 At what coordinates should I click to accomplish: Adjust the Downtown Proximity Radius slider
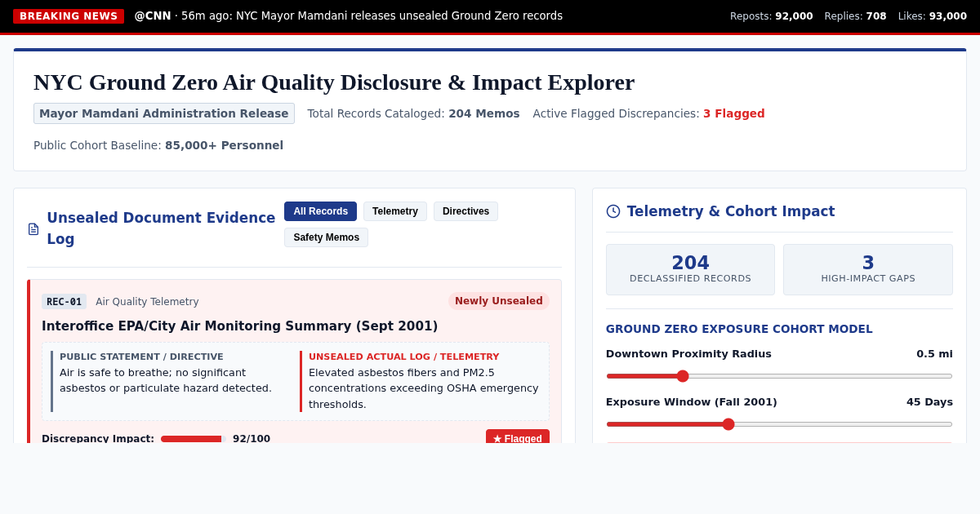779,376
